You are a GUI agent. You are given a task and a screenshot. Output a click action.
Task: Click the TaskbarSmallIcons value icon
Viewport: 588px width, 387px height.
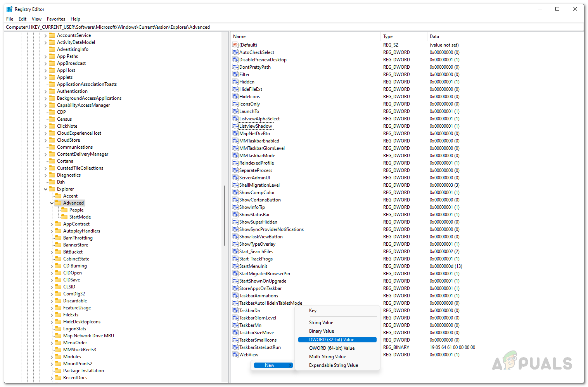pyautogui.click(x=235, y=340)
